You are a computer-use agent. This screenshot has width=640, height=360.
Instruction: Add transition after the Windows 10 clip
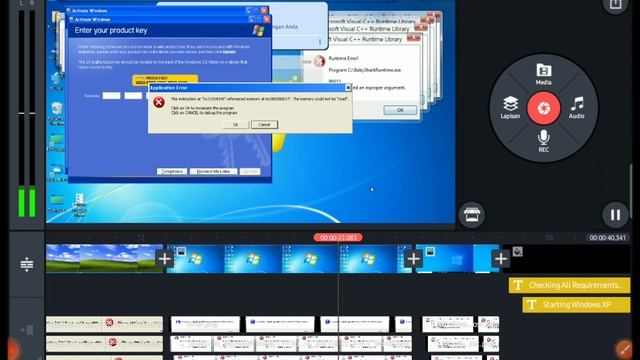(x=500, y=259)
